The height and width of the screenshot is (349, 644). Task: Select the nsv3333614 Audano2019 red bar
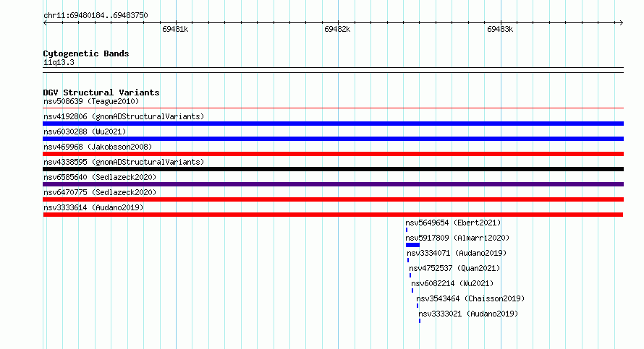tap(333, 215)
